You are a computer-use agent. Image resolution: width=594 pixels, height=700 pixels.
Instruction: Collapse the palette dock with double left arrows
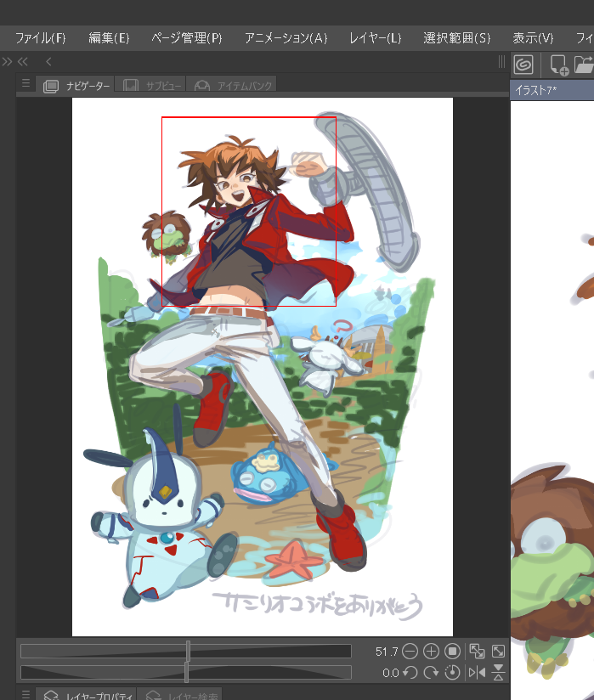coord(23,62)
